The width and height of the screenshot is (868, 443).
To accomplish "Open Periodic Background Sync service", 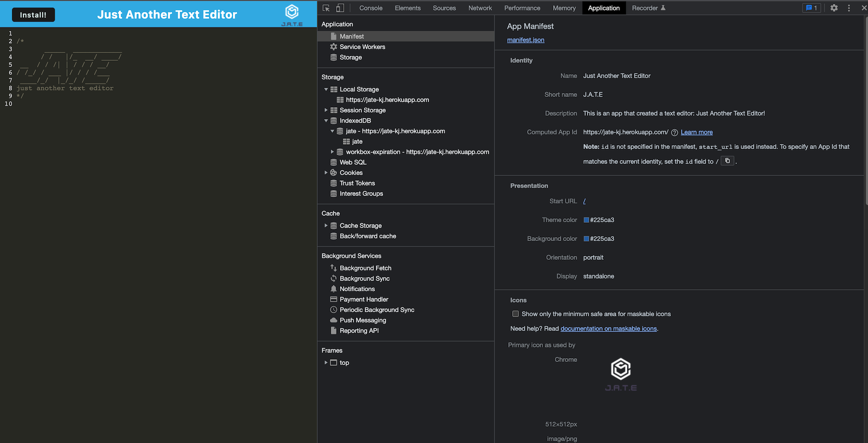I will 377,310.
